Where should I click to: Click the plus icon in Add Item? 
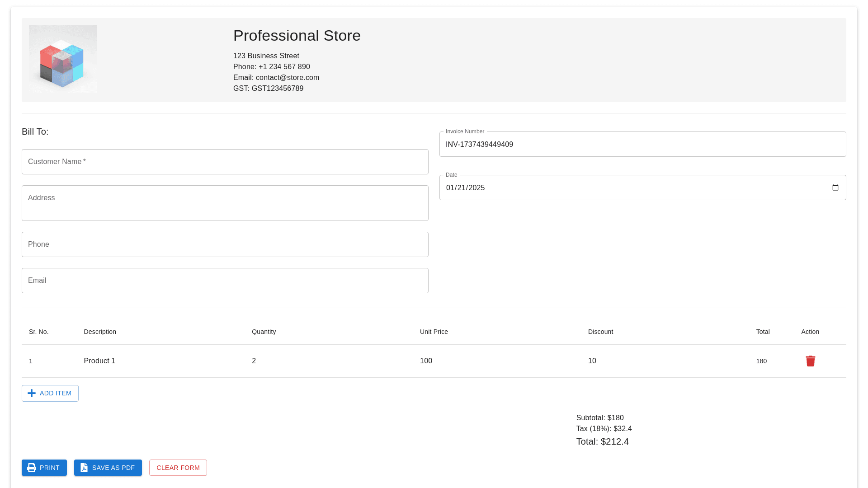coord(32,393)
